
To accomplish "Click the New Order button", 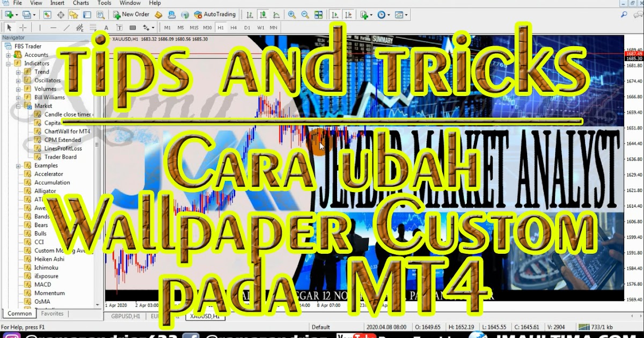I will coord(131,14).
